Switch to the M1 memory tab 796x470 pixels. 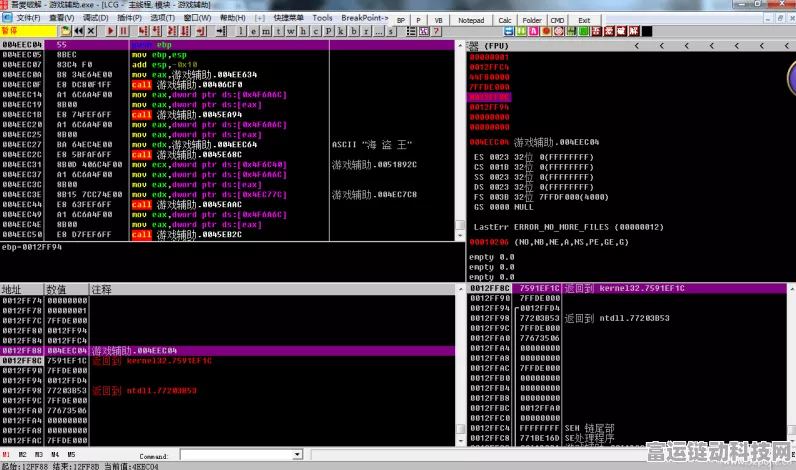[x=6, y=454]
